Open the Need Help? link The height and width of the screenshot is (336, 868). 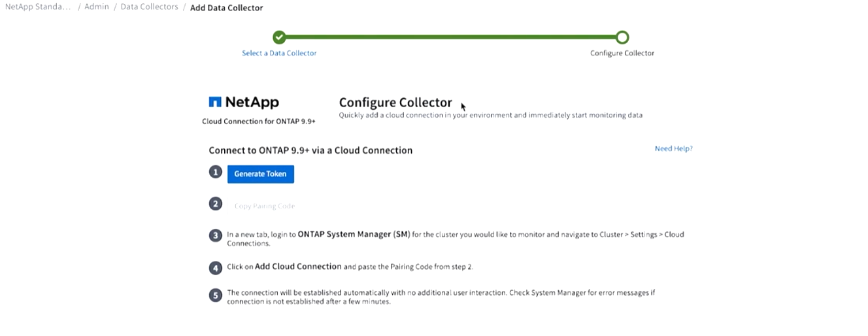tap(673, 149)
